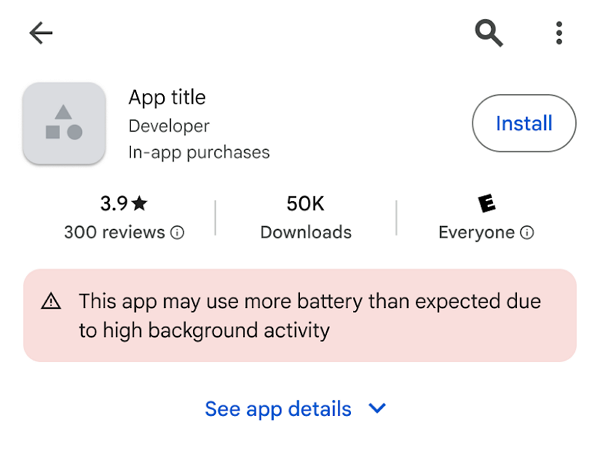The image size is (600, 451).
Task: Tap the Everyone content rating E icon
Action: click(x=486, y=204)
